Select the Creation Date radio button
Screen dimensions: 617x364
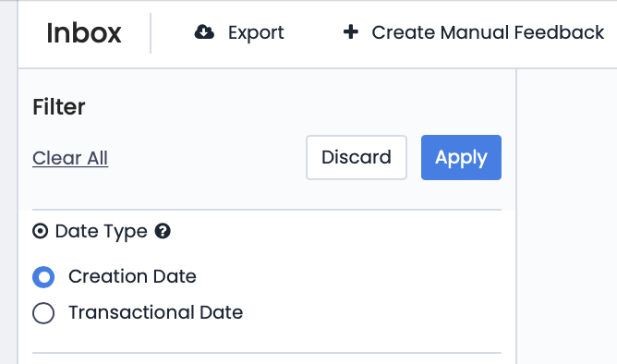pos(43,277)
